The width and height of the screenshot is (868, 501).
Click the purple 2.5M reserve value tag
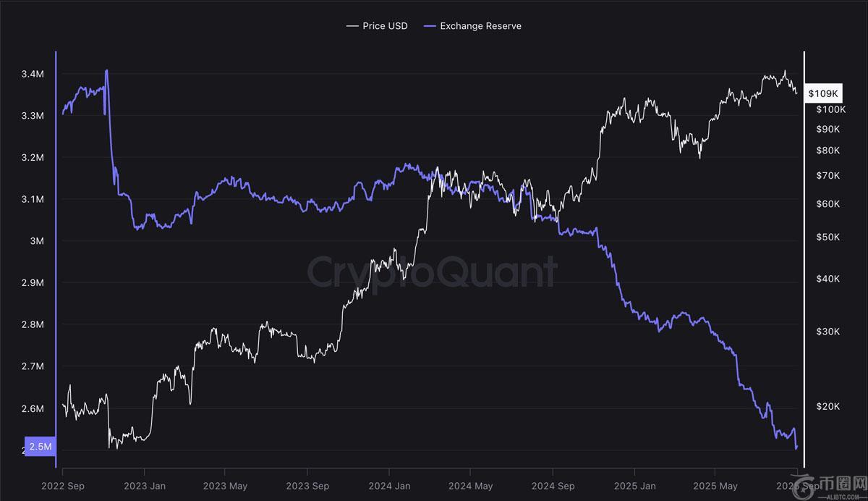(39, 446)
